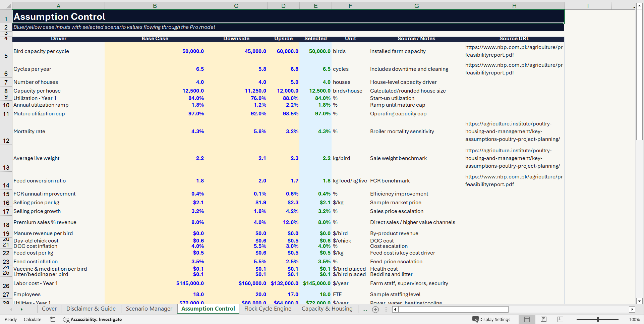The image size is (644, 324).
Task: Go to Flock Cycle Engine sheet
Action: [268, 309]
